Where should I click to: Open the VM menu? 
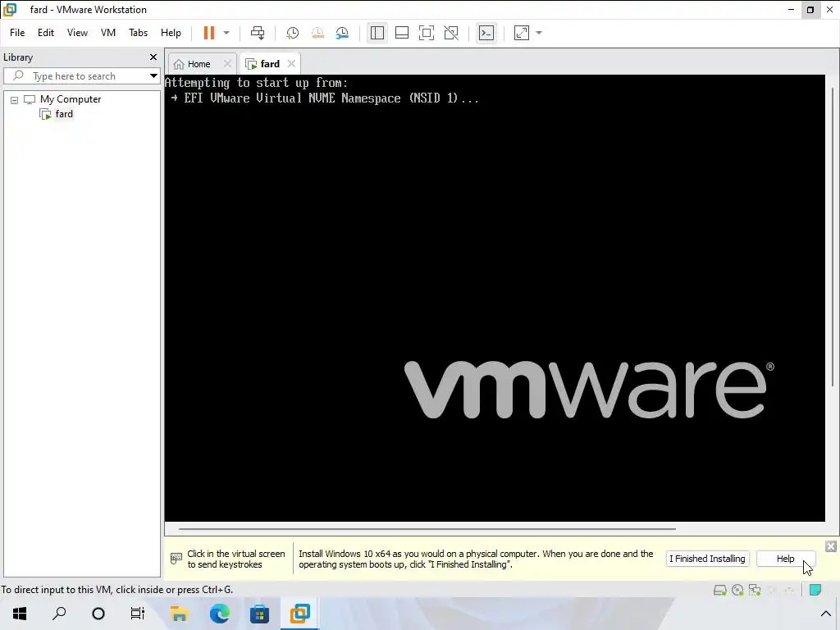108,33
